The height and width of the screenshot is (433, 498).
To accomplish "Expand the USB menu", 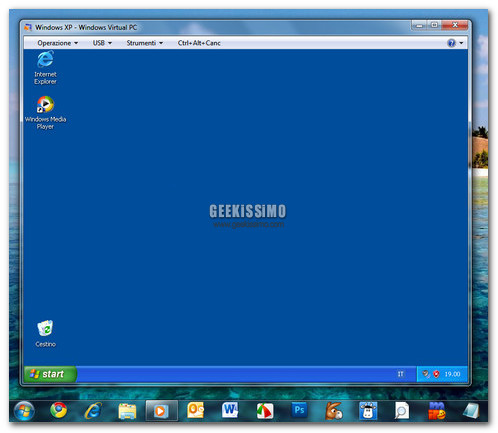I will (102, 43).
